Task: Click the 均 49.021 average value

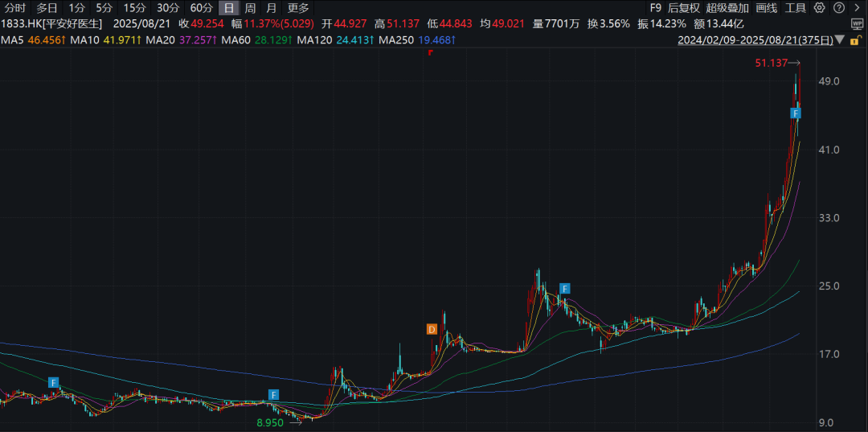Action: tap(501, 24)
